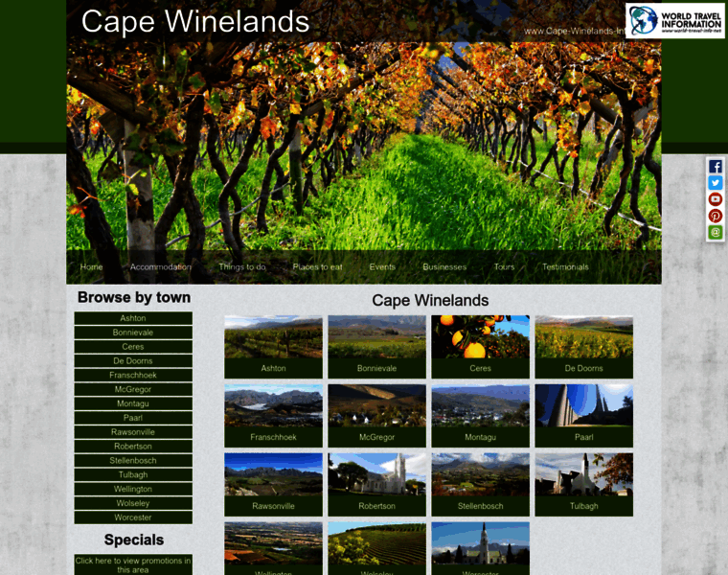This screenshot has width=728, height=575.
Task: Click the green email contact icon
Action: click(x=715, y=232)
